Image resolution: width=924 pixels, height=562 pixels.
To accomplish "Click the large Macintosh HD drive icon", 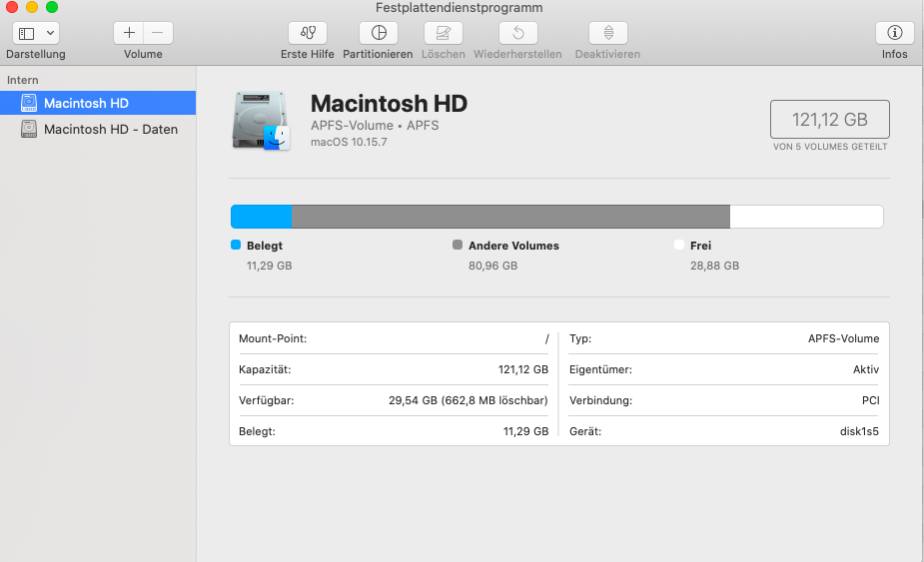I will (x=260, y=121).
